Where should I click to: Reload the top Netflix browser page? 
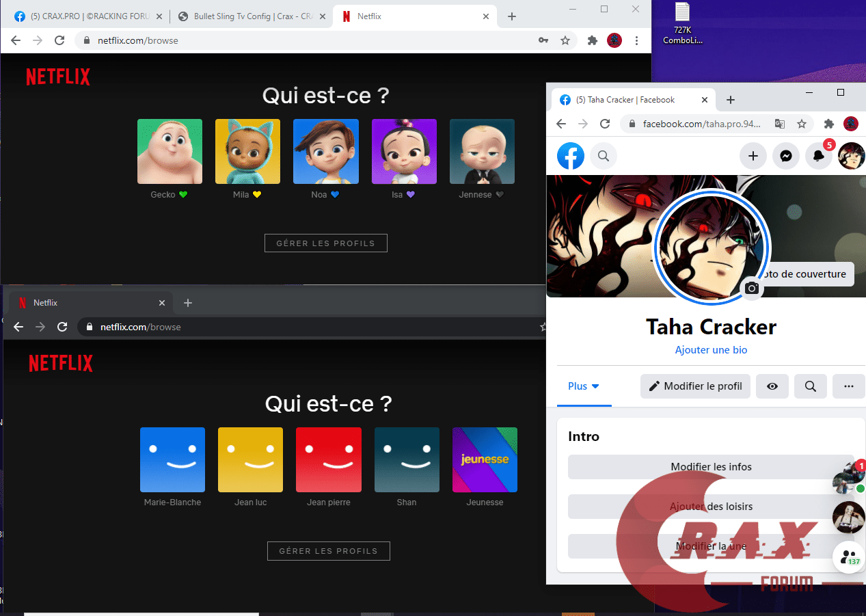pos(59,40)
